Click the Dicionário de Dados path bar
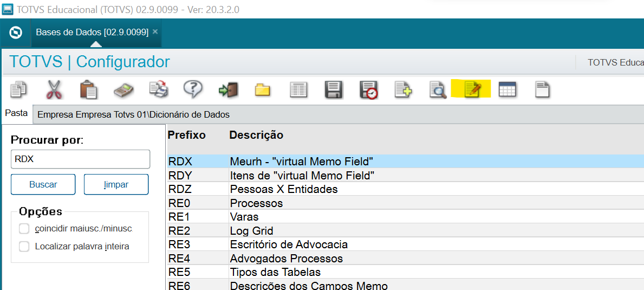 (x=338, y=114)
